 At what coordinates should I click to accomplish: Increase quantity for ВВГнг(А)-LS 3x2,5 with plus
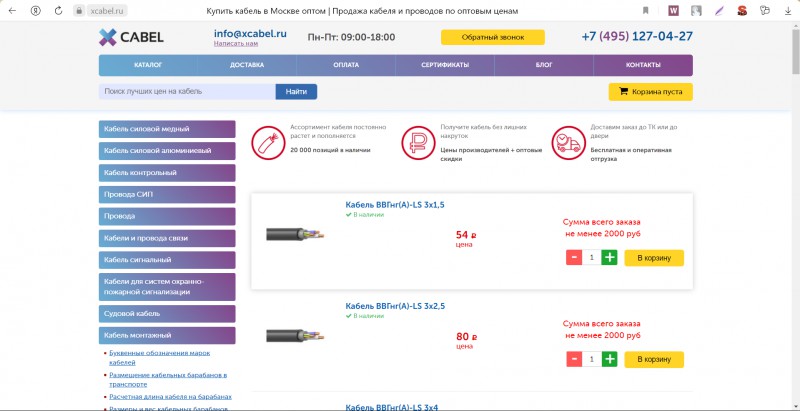pyautogui.click(x=609, y=359)
